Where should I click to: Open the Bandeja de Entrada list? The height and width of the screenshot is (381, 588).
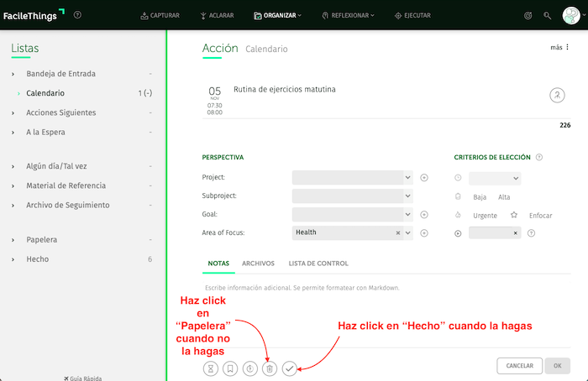pos(60,73)
